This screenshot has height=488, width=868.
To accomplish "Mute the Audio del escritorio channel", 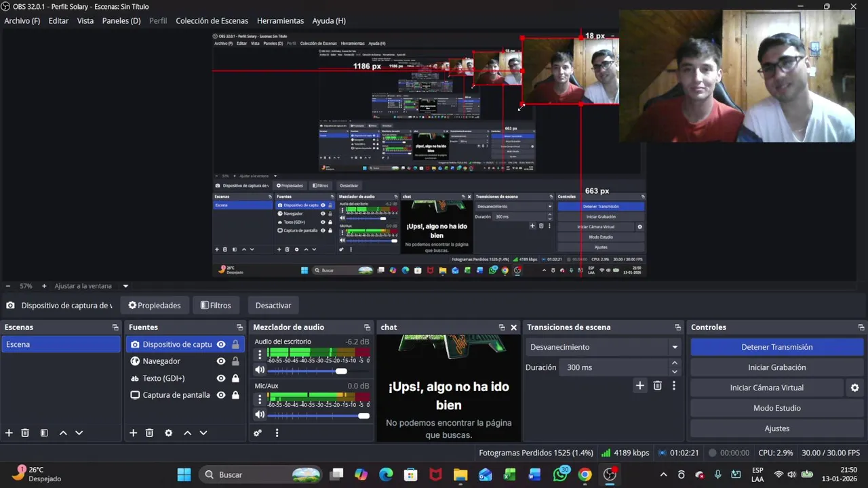I will pyautogui.click(x=260, y=370).
